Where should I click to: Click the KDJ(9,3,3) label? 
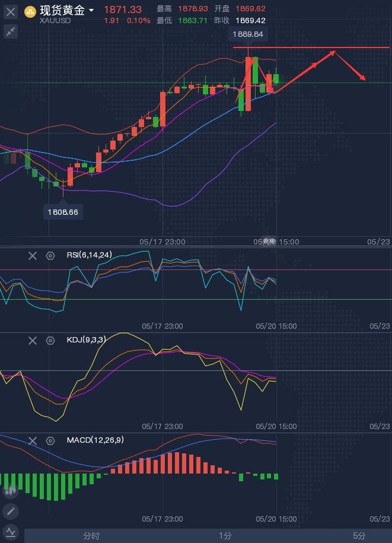pos(86,339)
